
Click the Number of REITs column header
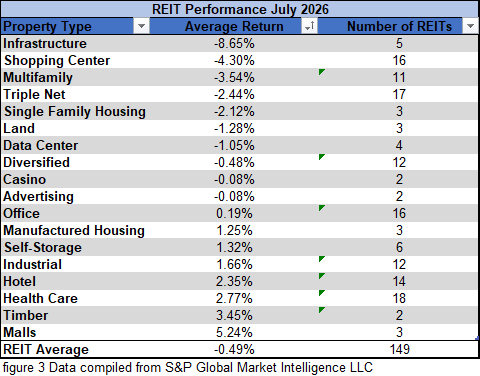click(x=398, y=26)
